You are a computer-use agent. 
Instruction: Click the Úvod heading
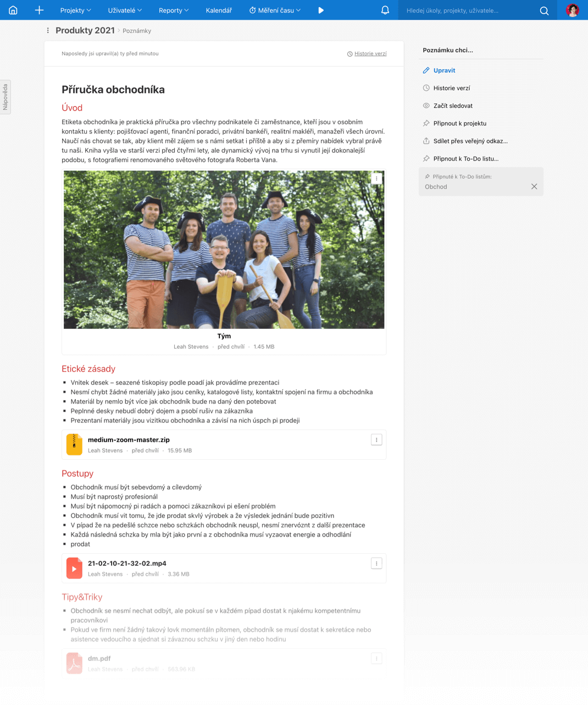(x=72, y=108)
